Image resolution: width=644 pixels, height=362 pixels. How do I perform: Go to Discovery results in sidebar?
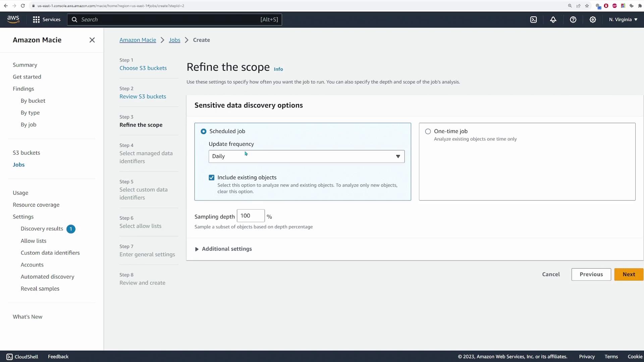tap(42, 229)
